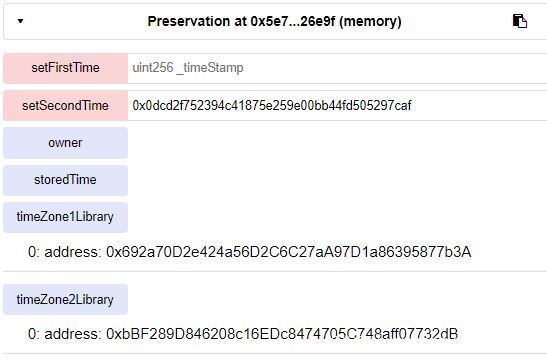
Task: Execute the setSecondTime transaction
Action: coord(66,105)
